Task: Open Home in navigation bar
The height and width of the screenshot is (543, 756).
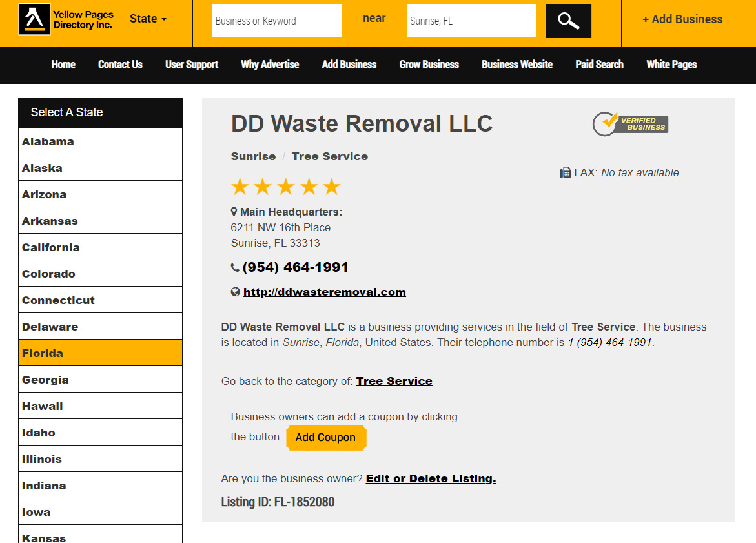Action: [x=63, y=65]
